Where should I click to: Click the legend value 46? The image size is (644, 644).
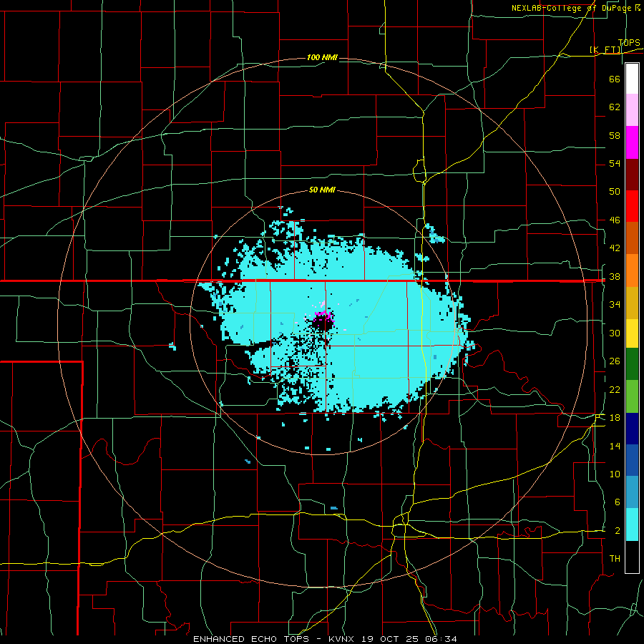click(x=615, y=220)
